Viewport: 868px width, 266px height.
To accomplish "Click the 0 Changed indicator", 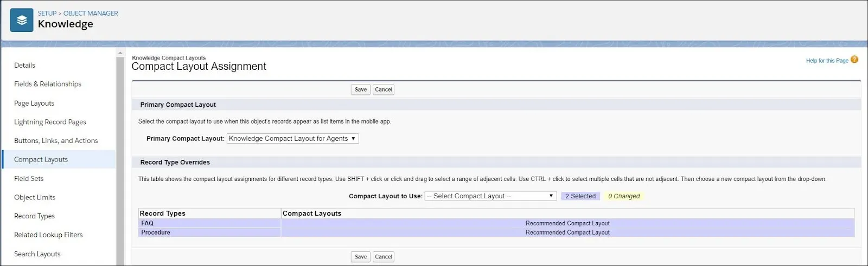I will click(624, 196).
